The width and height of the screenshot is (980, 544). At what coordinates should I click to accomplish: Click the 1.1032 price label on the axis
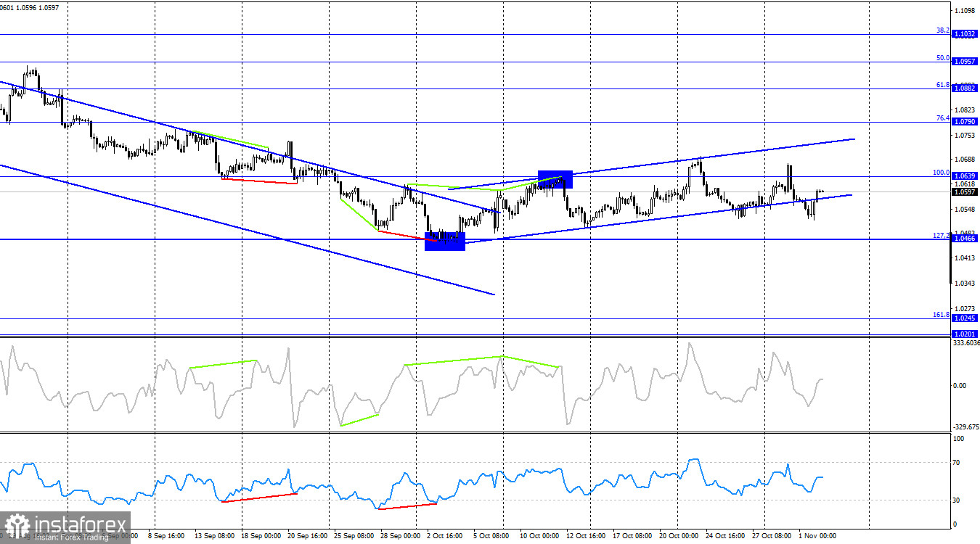tap(965, 34)
